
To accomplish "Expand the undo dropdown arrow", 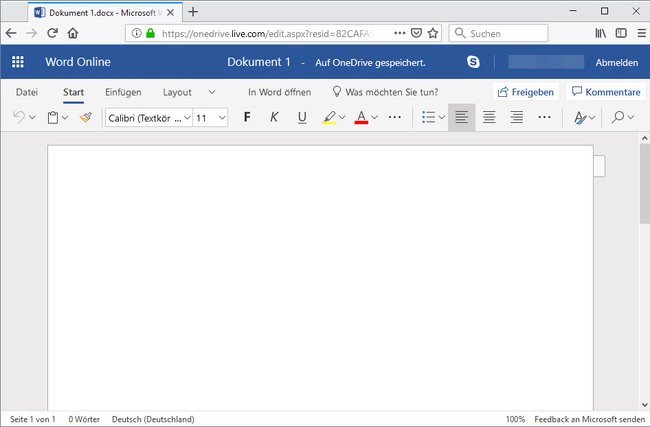I will pyautogui.click(x=32, y=118).
